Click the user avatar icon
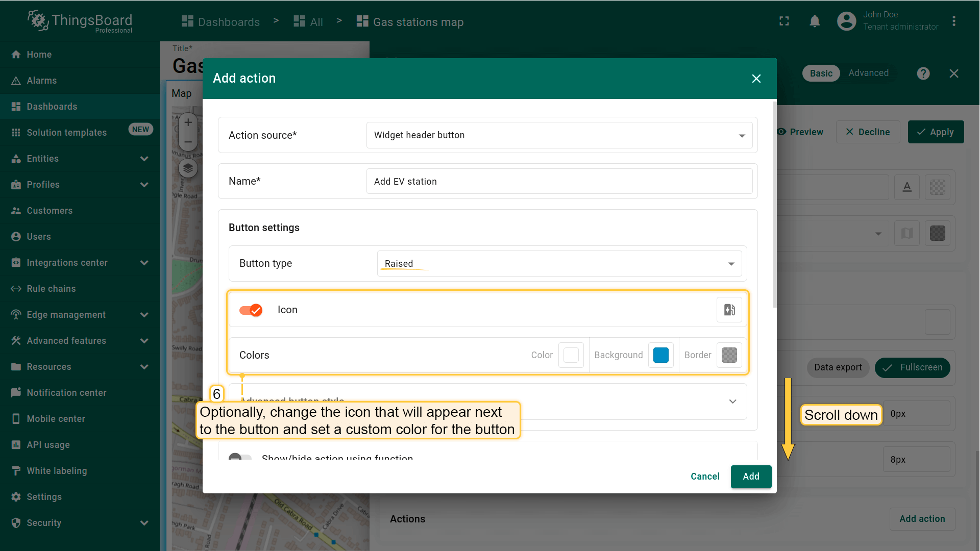 click(846, 21)
